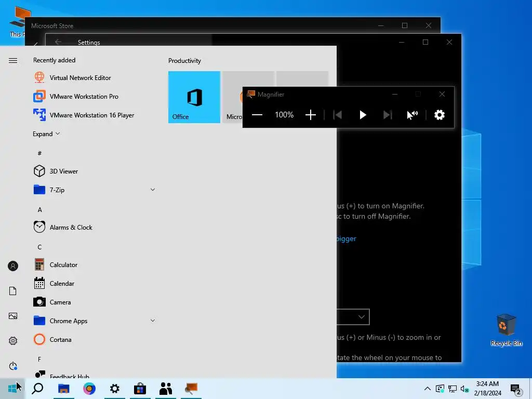Zoom in with Magnifier plus button
The height and width of the screenshot is (399, 532).
point(311,115)
